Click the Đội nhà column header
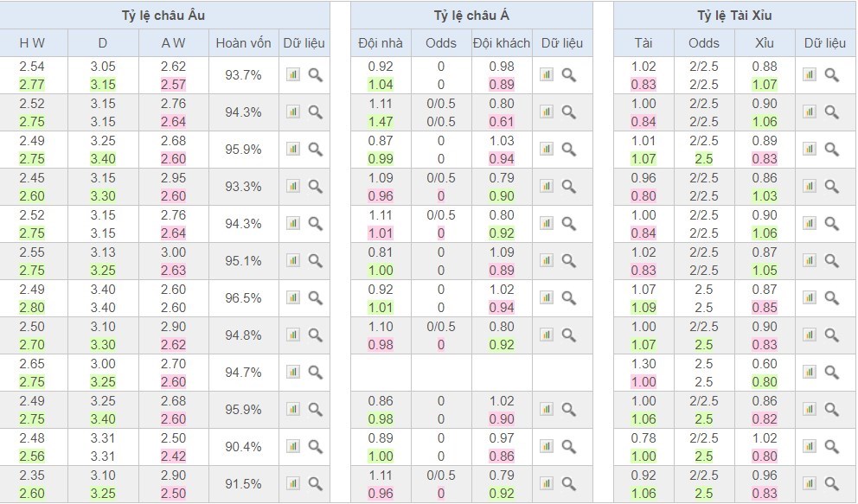 [x=381, y=43]
